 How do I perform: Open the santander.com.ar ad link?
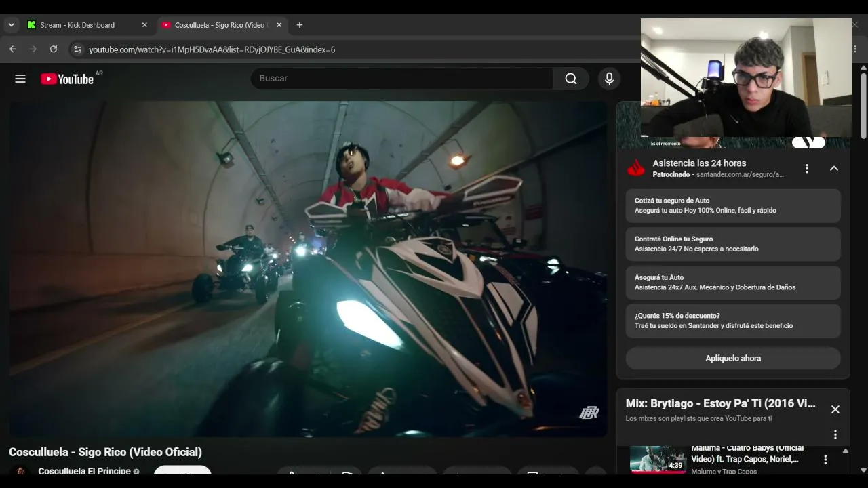click(x=740, y=175)
